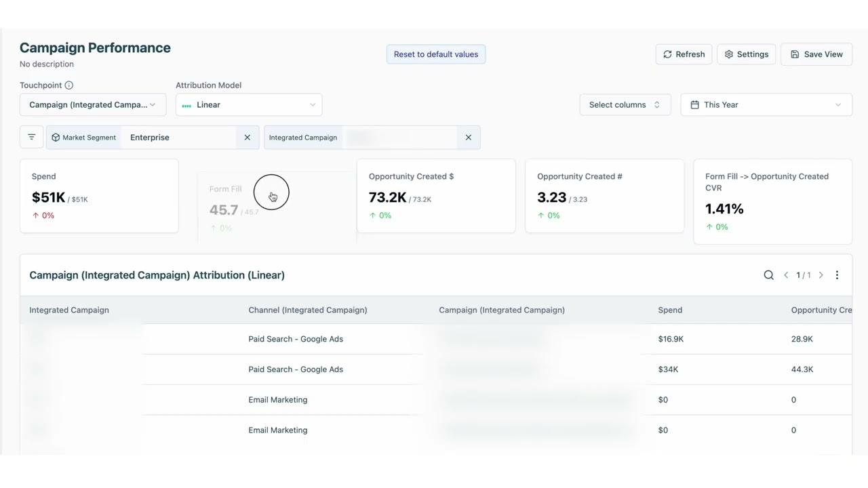The image size is (868, 488).
Task: Sort by Integrated Campaign column header
Action: (x=69, y=310)
